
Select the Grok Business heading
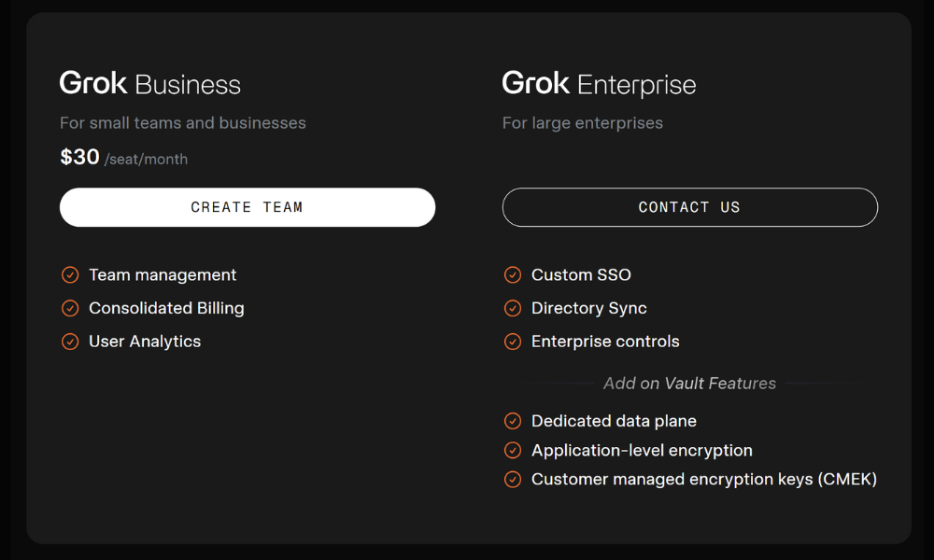(x=150, y=84)
